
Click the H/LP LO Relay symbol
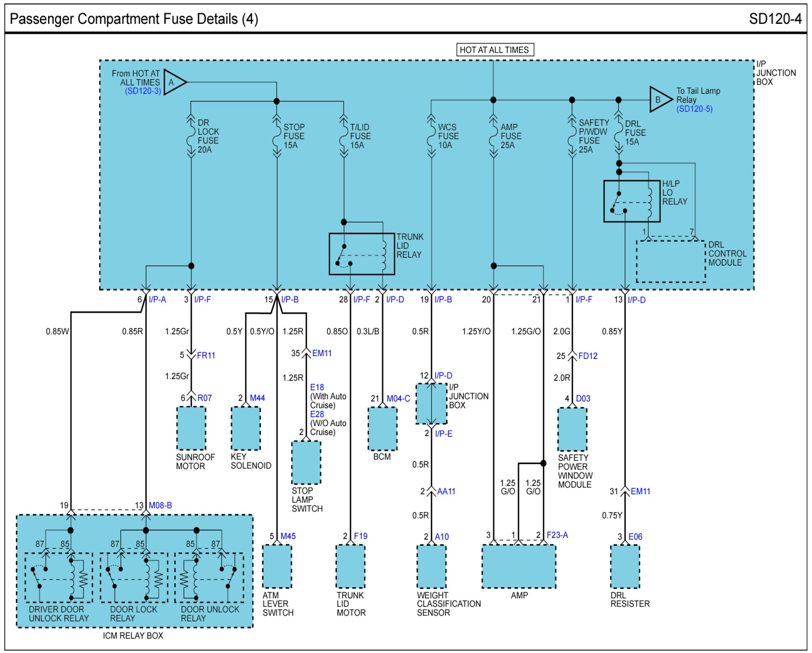point(632,201)
